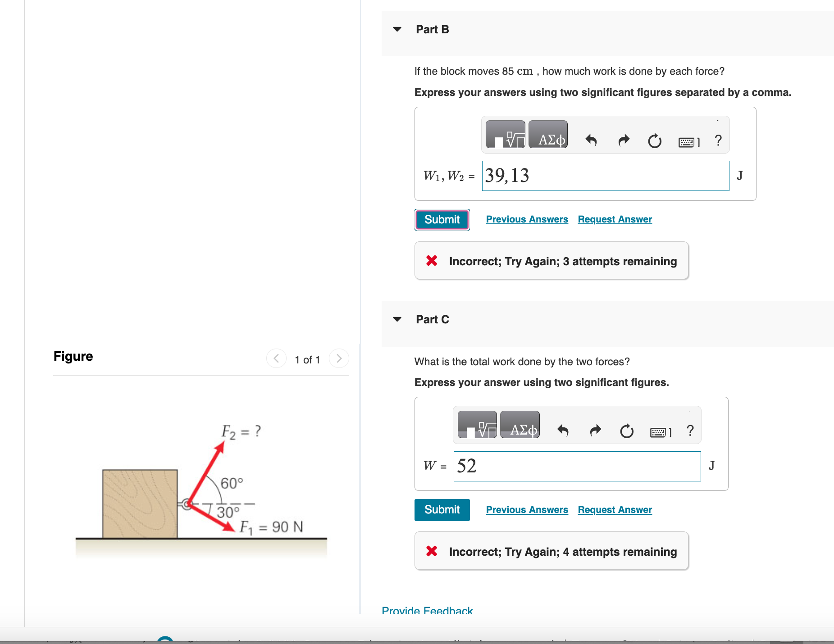Click the Greek symbols ΑΣΦ icon in Part B
The width and height of the screenshot is (834, 644).
pos(548,134)
